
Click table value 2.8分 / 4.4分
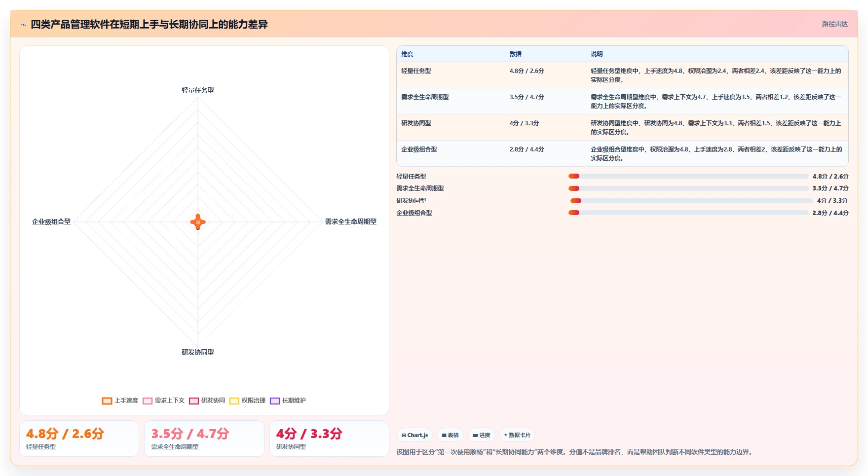pyautogui.click(x=527, y=149)
